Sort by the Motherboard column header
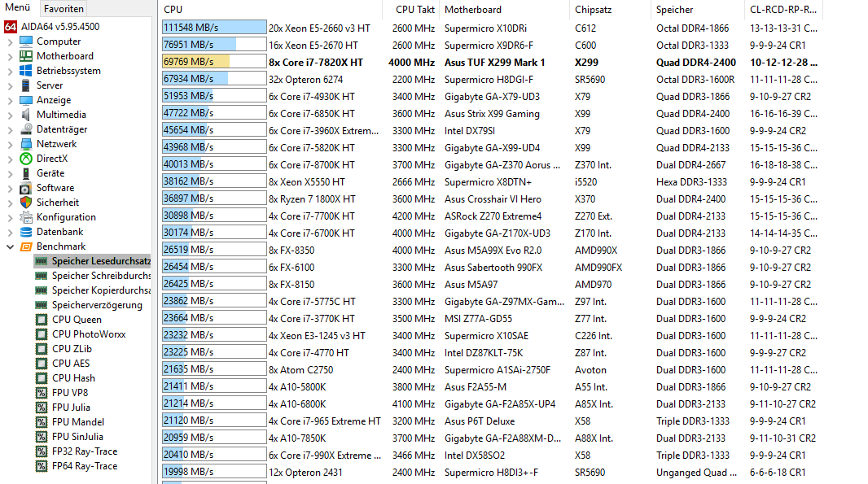This screenshot has height=484, width=868. (x=504, y=10)
